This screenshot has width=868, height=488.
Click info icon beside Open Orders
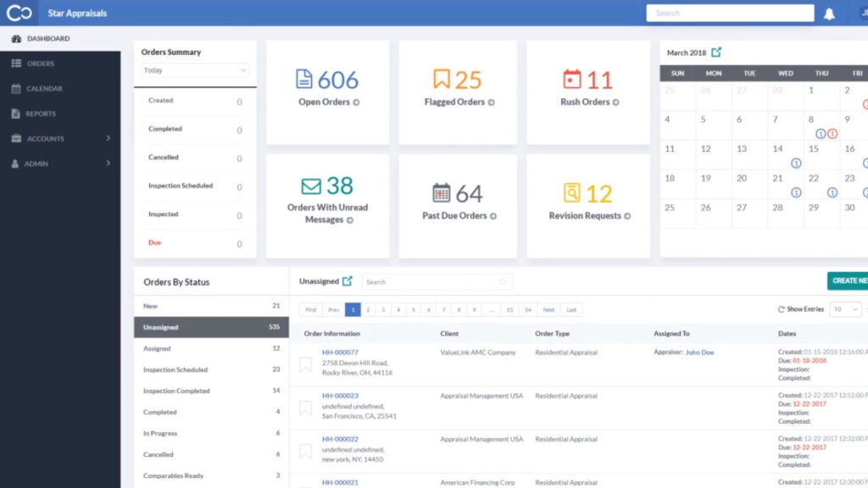[357, 103]
